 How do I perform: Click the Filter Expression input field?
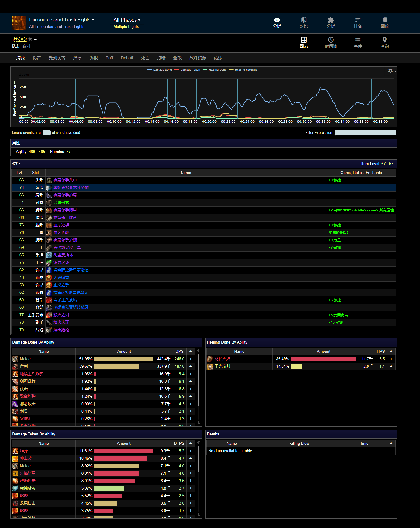365,133
